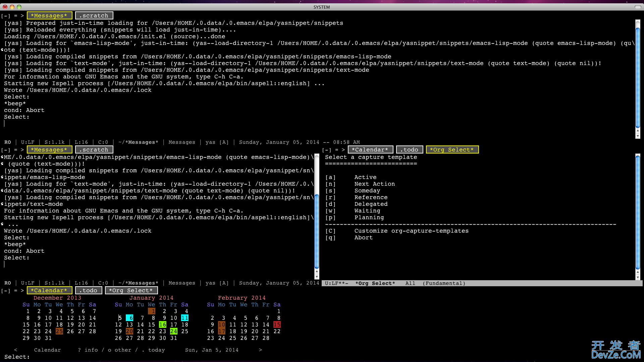Image resolution: width=644 pixels, height=362 pixels.
Task: Click the toolbar pill button in title bar
Action: coord(638,7)
